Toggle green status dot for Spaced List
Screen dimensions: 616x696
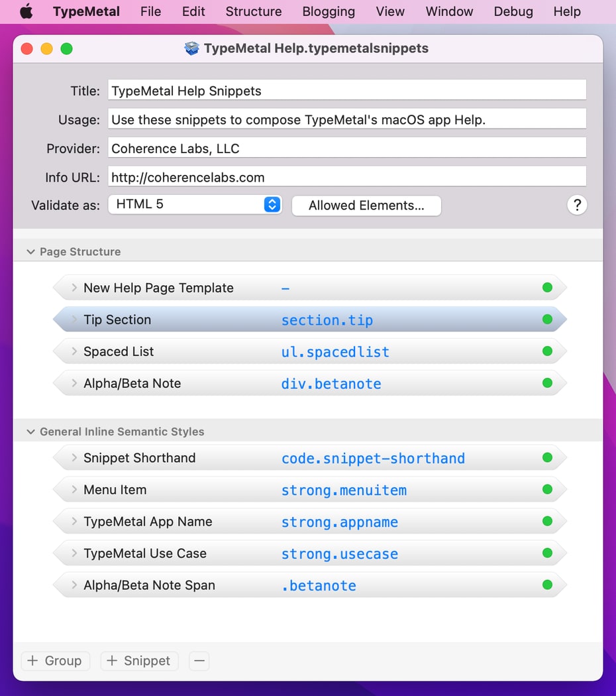(547, 351)
